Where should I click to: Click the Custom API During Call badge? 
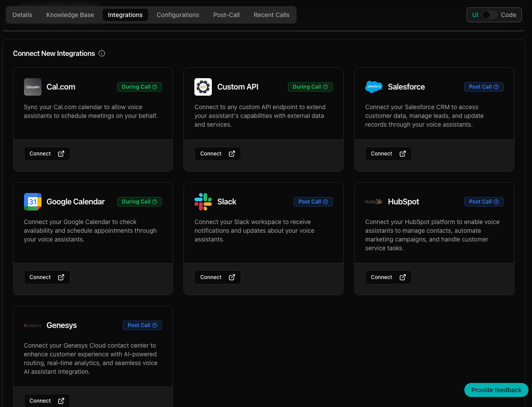click(x=310, y=87)
